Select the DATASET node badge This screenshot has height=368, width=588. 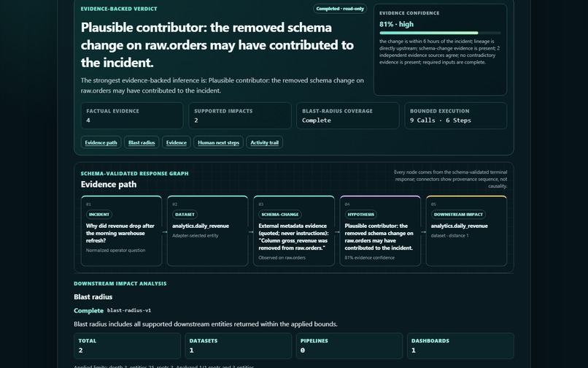pos(185,215)
